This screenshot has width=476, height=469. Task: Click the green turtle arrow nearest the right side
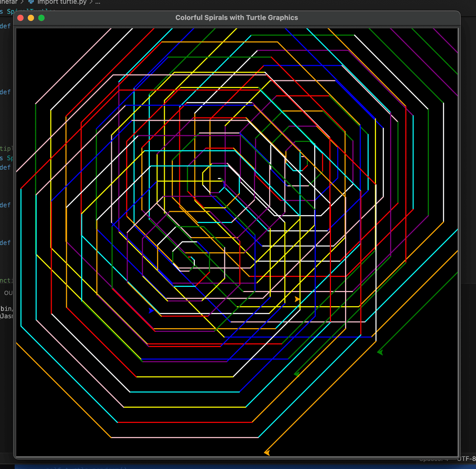[380, 352]
